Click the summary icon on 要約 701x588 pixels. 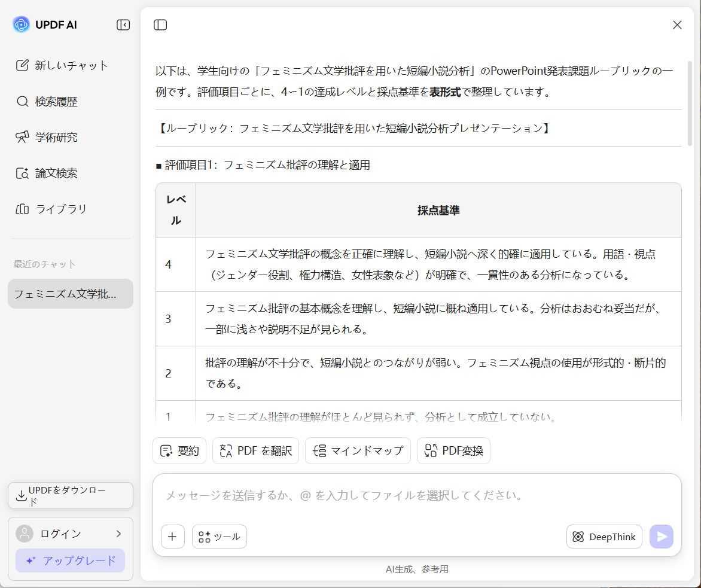click(166, 451)
